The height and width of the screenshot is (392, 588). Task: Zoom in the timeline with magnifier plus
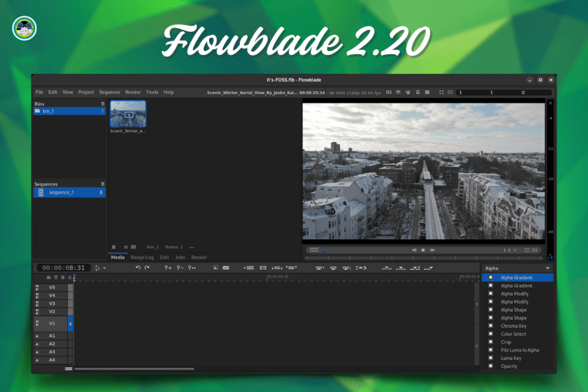click(168, 268)
